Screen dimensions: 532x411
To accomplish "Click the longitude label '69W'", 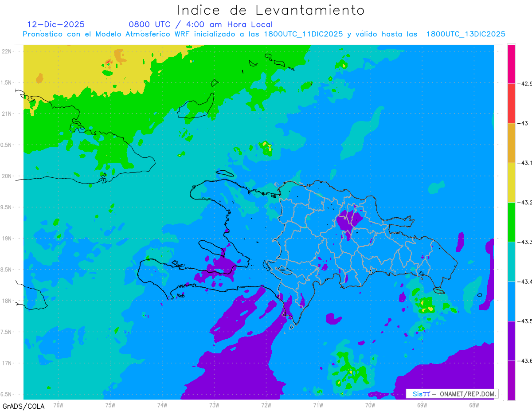I will coord(422,405).
